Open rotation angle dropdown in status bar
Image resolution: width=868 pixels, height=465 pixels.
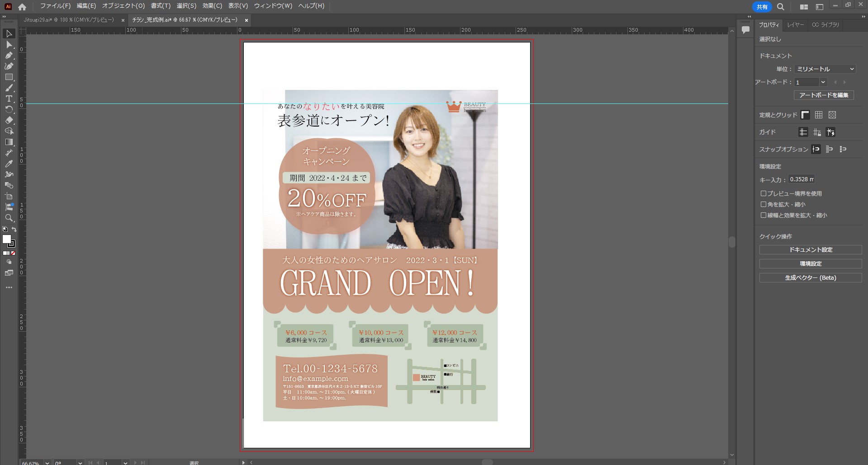(80, 463)
